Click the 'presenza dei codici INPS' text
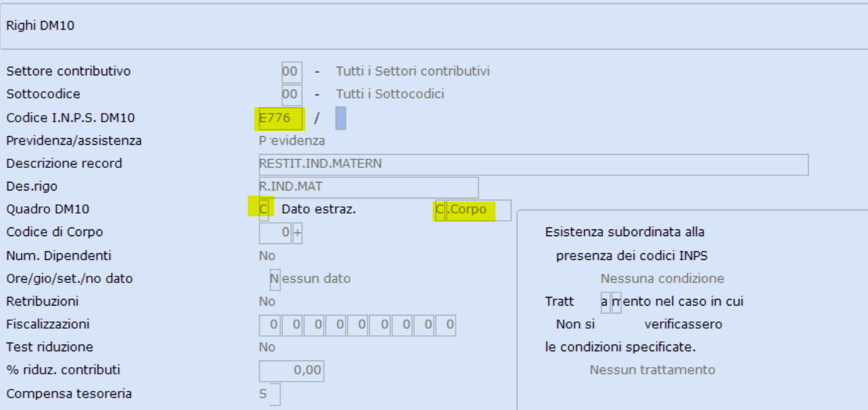868x410 pixels. (632, 256)
